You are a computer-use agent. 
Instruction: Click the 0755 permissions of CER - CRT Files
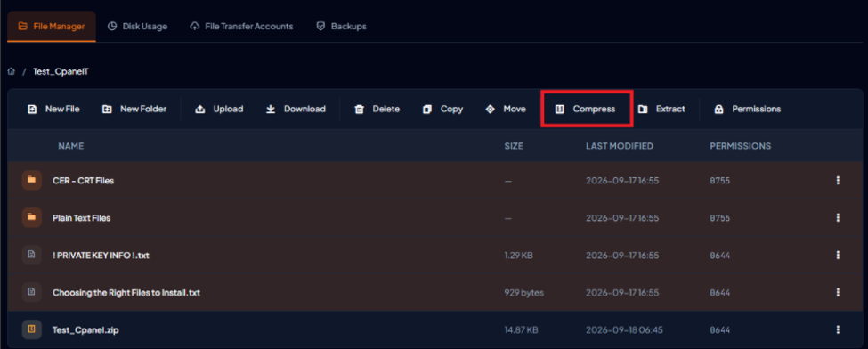tap(719, 181)
